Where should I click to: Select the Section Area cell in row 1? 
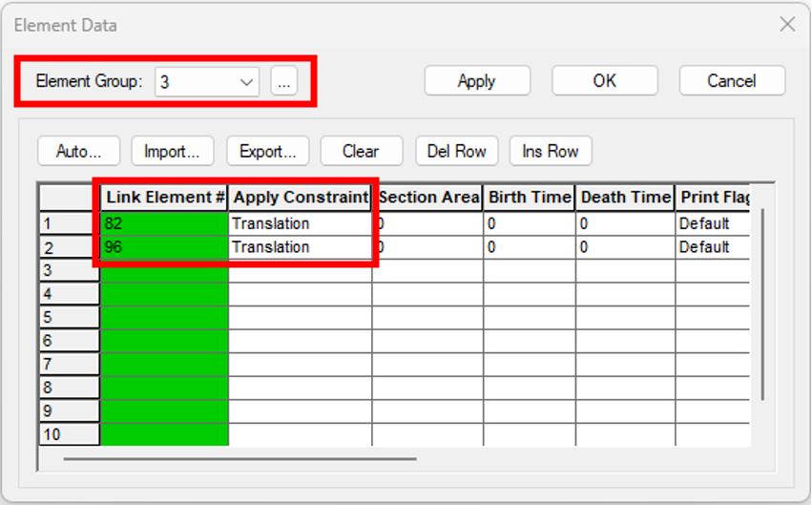pyautogui.click(x=427, y=223)
